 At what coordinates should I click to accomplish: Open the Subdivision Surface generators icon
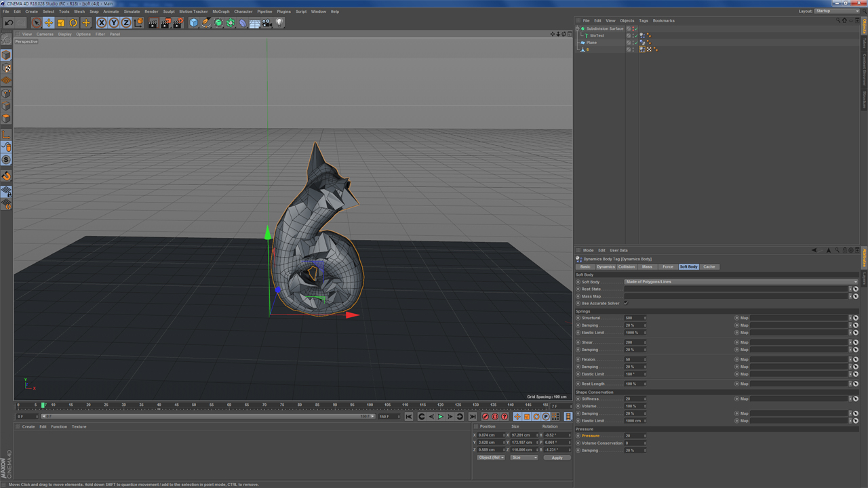pyautogui.click(x=218, y=23)
